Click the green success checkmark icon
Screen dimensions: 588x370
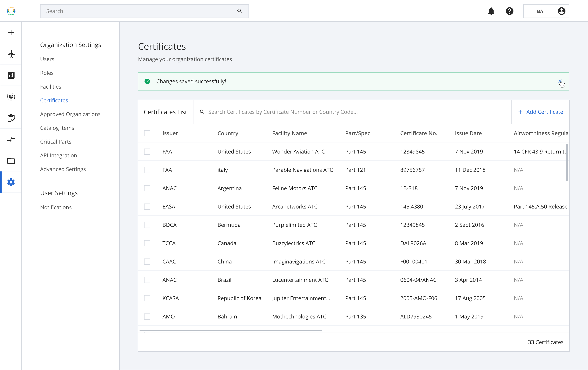point(147,81)
